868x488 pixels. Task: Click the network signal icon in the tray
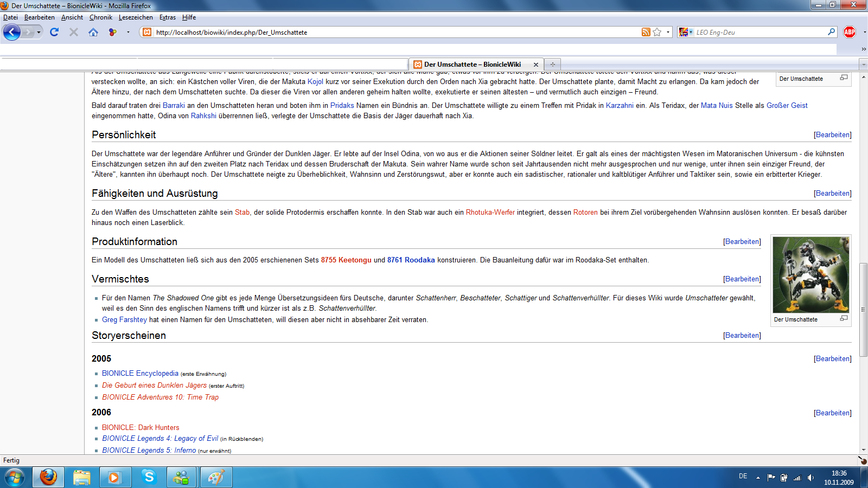[x=797, y=478]
